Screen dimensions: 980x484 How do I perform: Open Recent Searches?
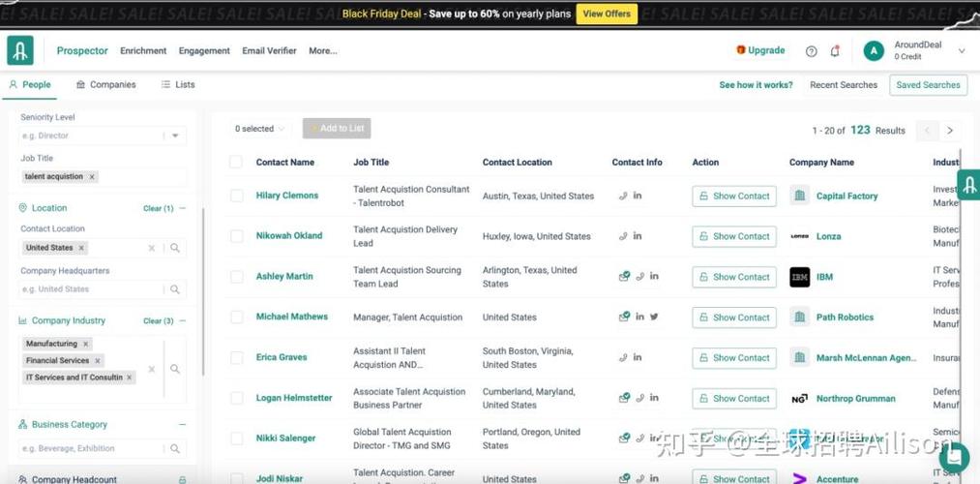coord(844,85)
